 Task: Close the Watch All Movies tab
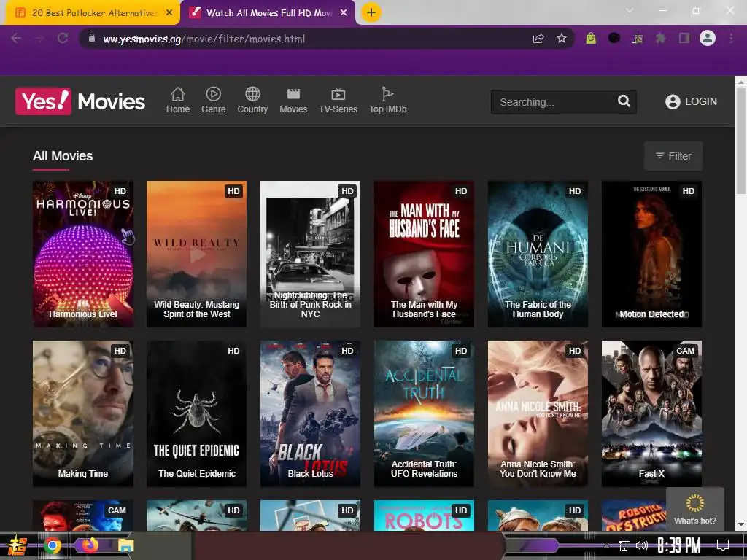344,13
